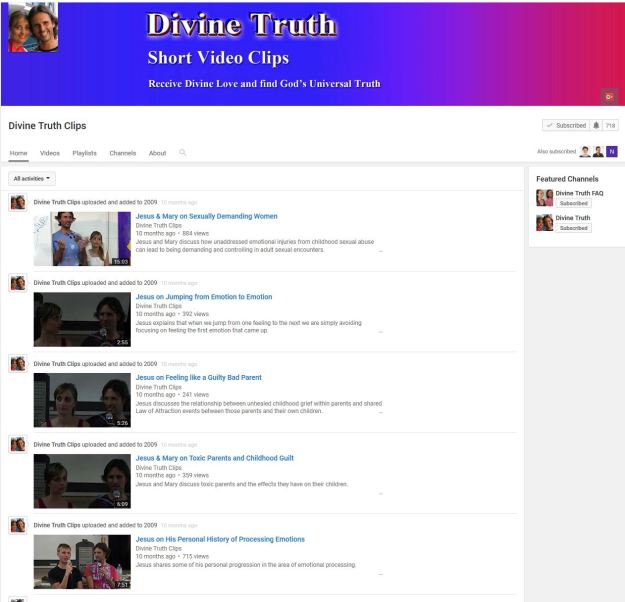This screenshot has height=602, width=625.
Task: Open the channel profile photo in banner
Action: coord(33,27)
